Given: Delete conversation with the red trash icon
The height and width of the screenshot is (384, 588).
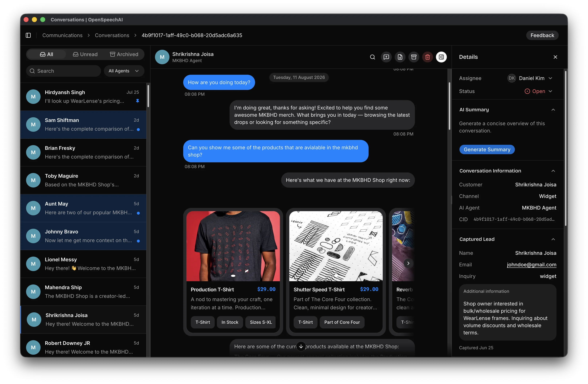Looking at the screenshot, I should pyautogui.click(x=427, y=57).
